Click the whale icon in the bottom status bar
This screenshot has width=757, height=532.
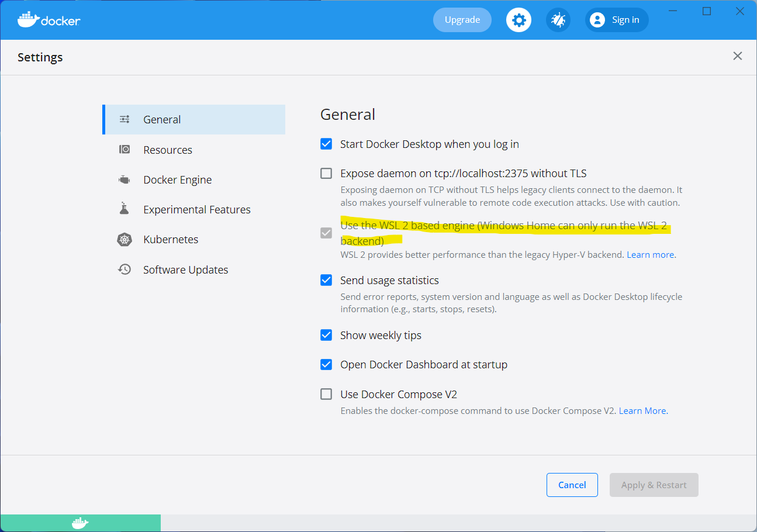(x=79, y=523)
